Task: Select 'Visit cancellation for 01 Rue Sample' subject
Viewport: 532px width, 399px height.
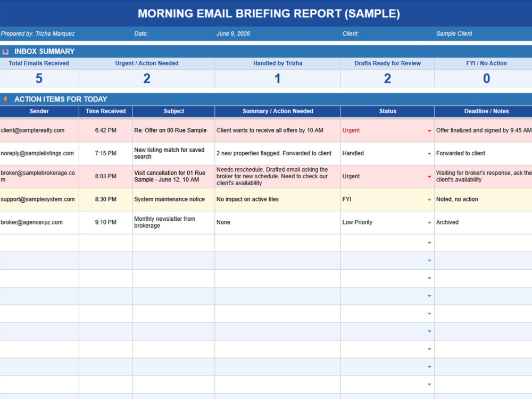Action: point(174,177)
